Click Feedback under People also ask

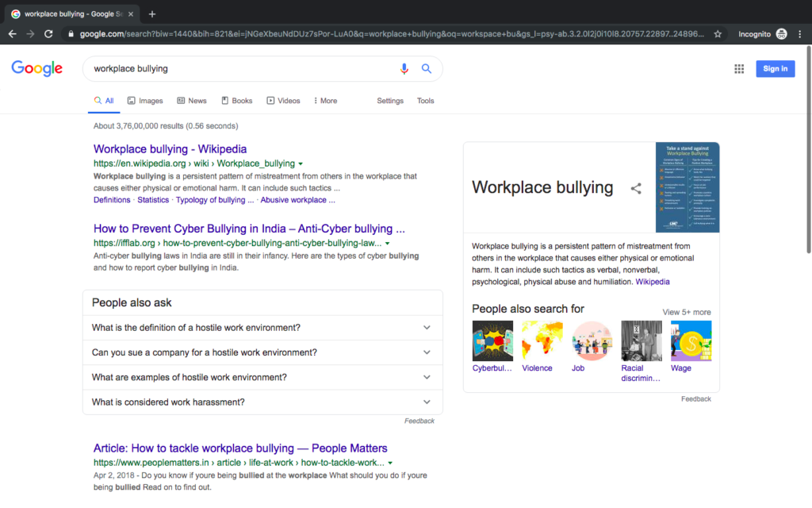point(419,421)
